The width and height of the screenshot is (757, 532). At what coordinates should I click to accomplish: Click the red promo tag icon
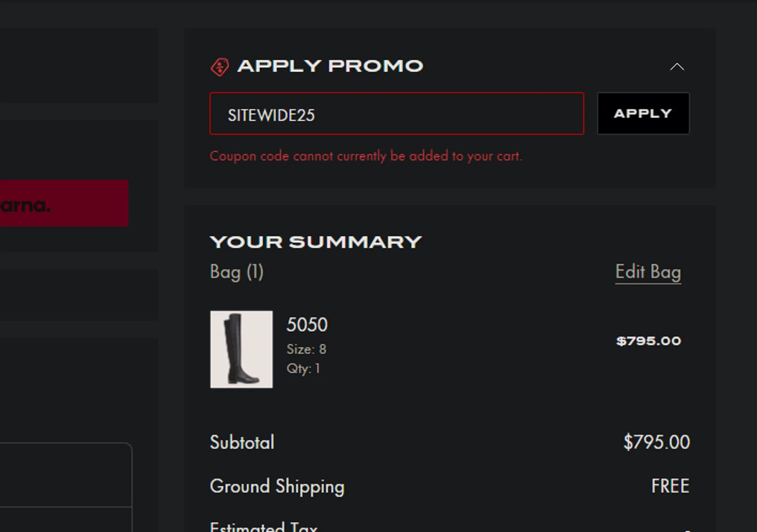point(220,67)
